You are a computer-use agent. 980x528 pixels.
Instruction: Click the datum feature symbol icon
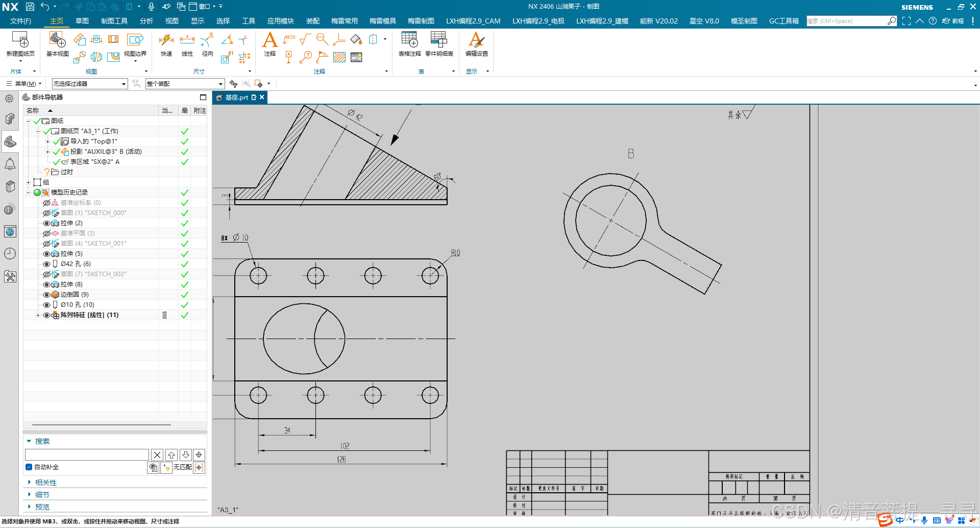(289, 57)
